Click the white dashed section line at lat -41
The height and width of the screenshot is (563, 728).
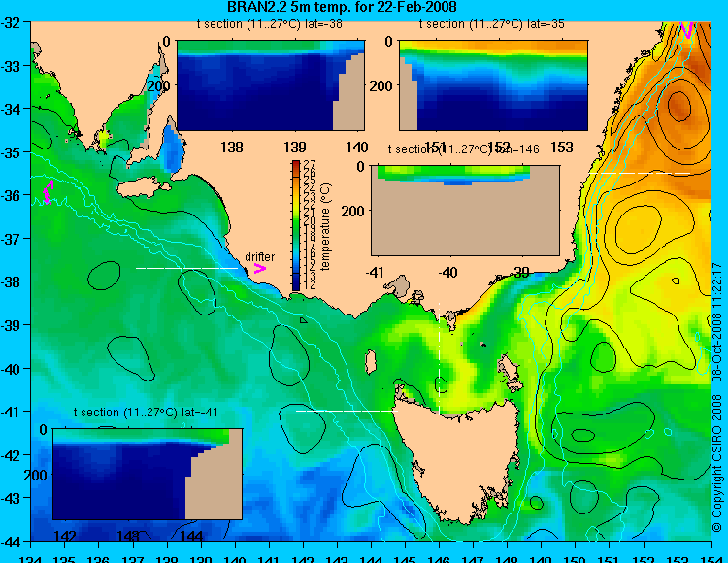(x=347, y=411)
